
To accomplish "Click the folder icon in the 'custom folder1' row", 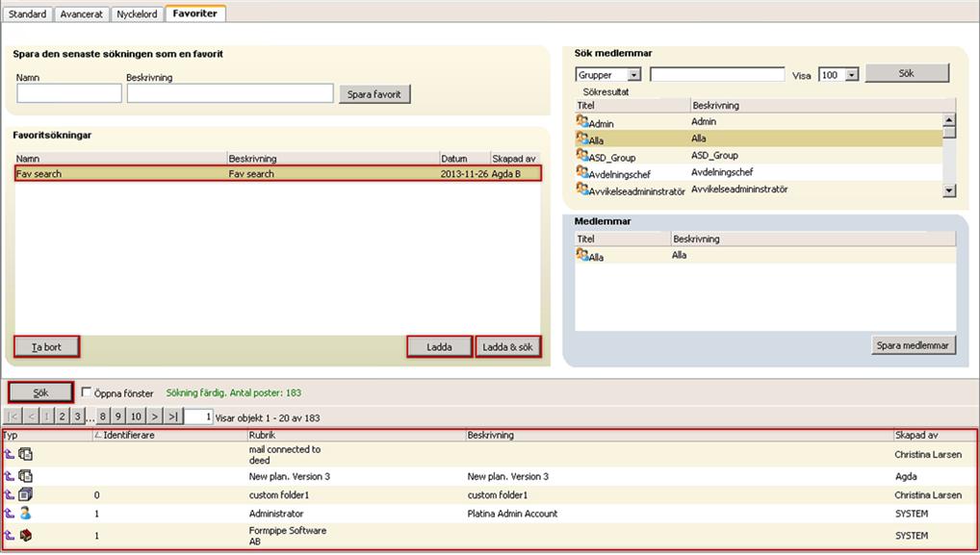I will (26, 494).
